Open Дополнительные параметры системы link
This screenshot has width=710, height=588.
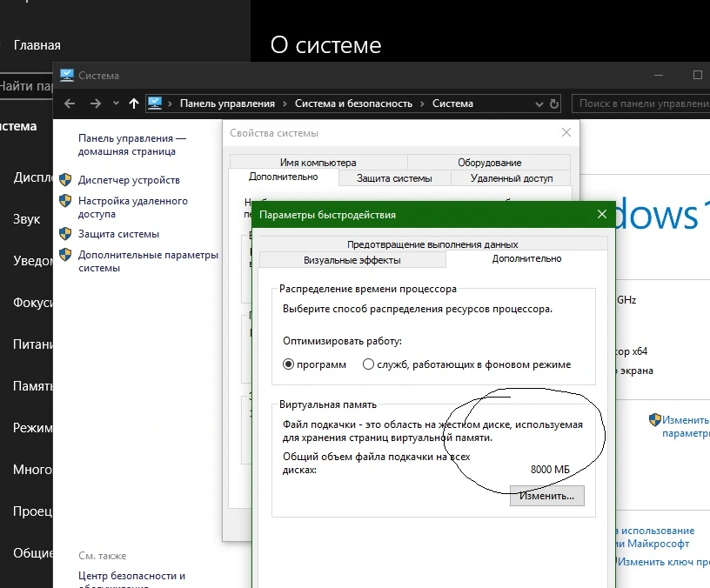148,261
